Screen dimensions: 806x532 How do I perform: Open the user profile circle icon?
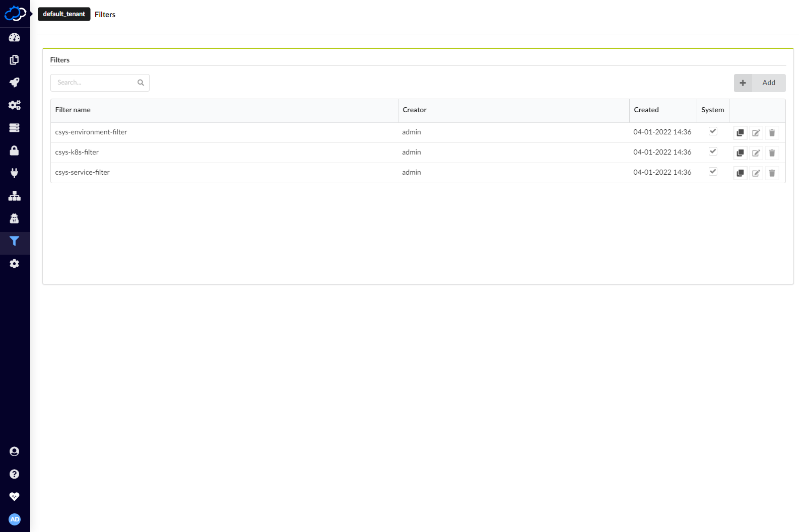pyautogui.click(x=15, y=451)
